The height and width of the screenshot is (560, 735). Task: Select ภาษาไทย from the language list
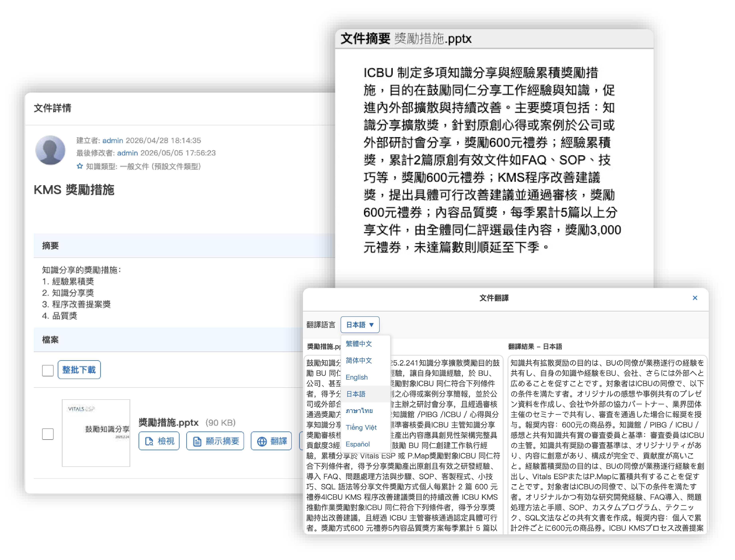point(359,411)
